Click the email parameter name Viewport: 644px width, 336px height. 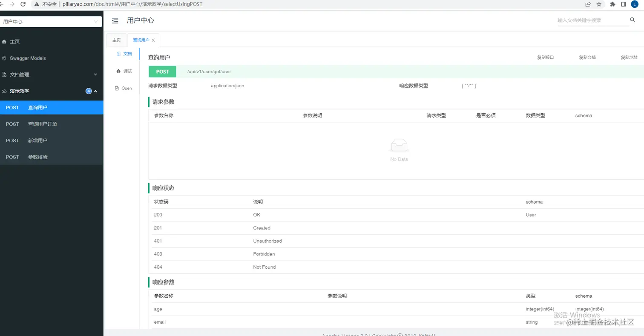160,322
